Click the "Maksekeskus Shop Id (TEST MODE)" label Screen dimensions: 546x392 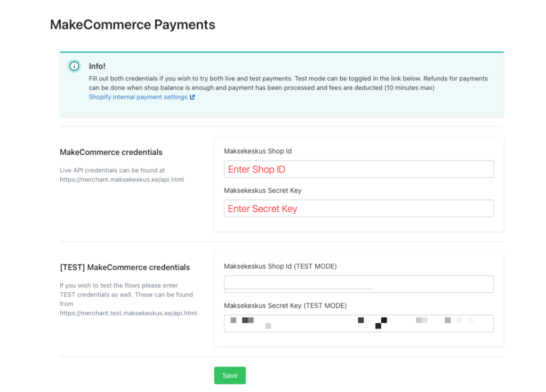point(280,266)
